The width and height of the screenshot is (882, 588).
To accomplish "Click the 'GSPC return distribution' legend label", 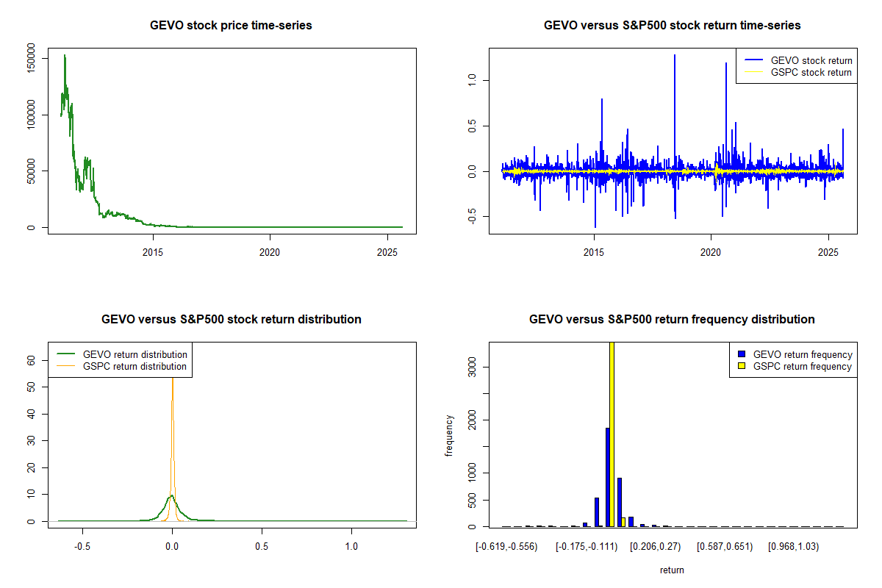I will 135,366.
